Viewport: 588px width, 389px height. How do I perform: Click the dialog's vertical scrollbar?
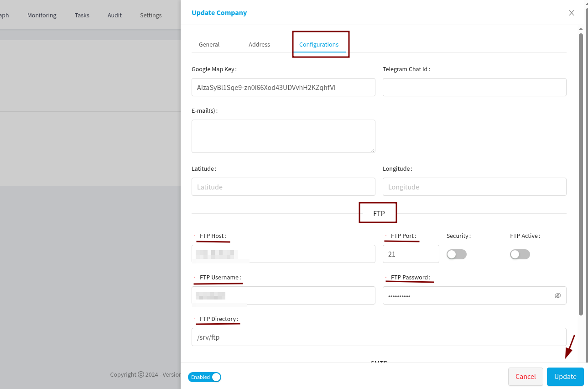[x=581, y=173]
